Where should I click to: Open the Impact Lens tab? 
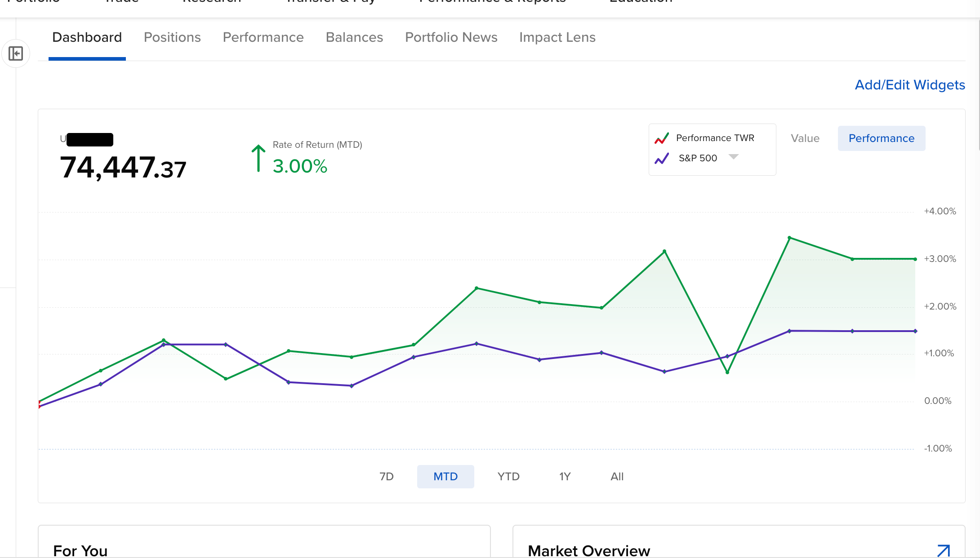pos(557,37)
